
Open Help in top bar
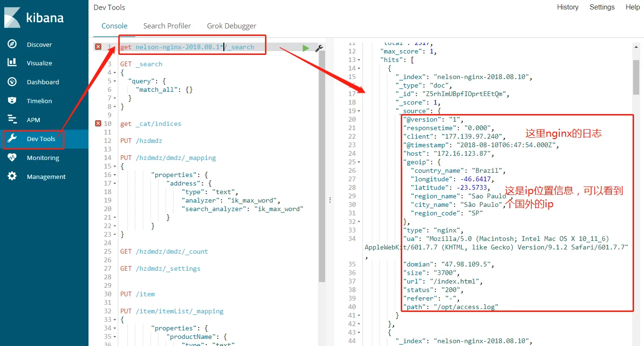point(633,7)
